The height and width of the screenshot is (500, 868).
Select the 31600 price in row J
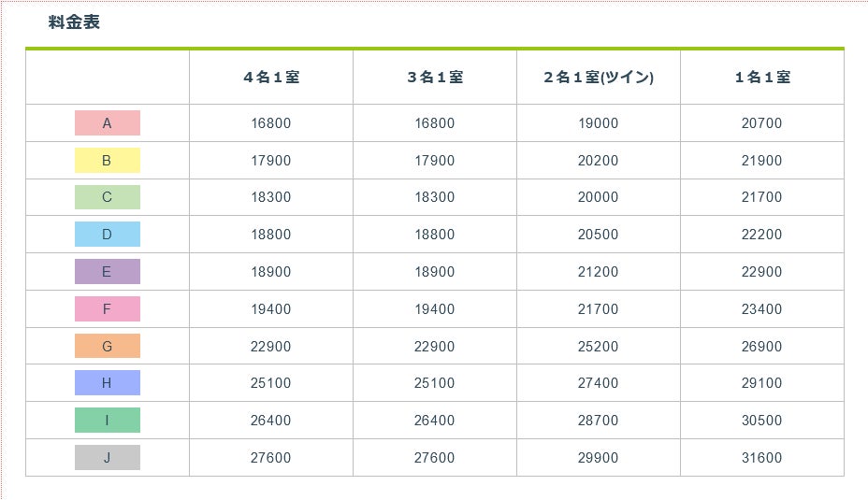point(761,458)
